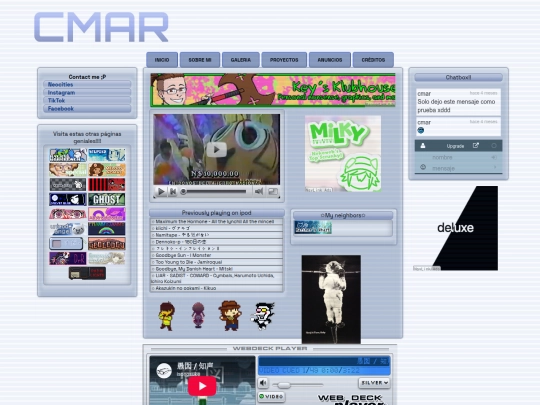Click the cowboy hat pixel character
The width and height of the screenshot is (540, 405).
pos(230,316)
